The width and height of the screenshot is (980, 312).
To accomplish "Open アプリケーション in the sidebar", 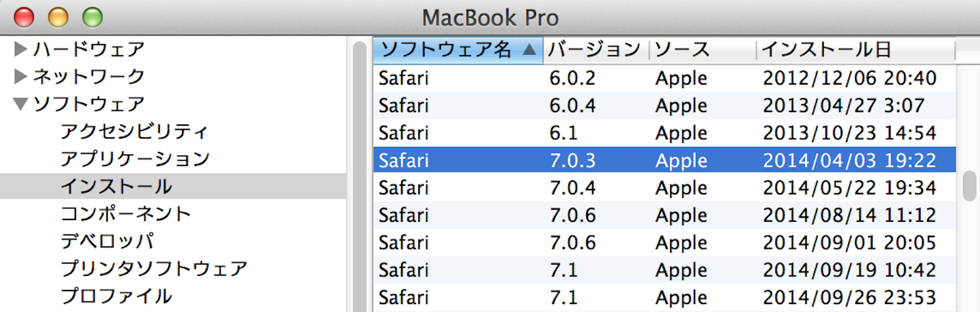I will point(135,159).
